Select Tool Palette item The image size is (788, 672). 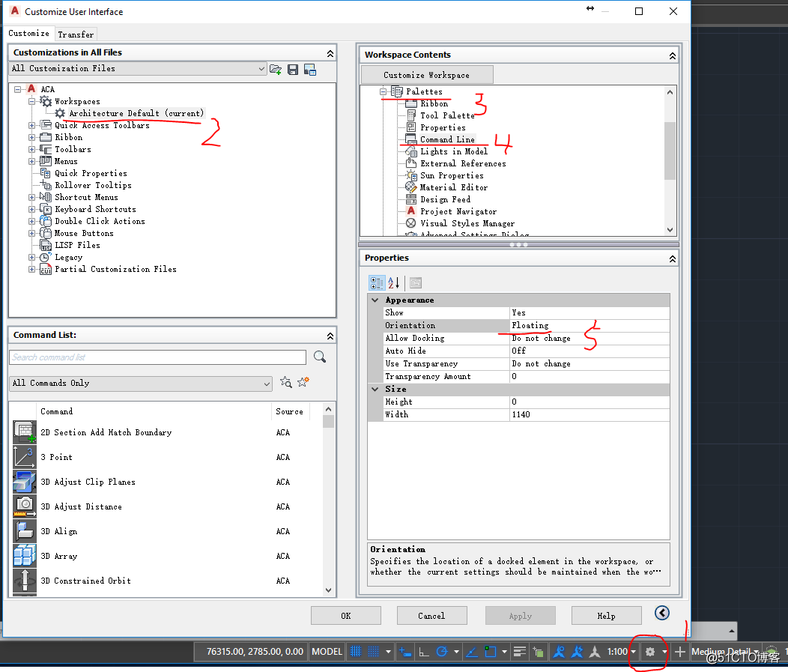[x=447, y=115]
